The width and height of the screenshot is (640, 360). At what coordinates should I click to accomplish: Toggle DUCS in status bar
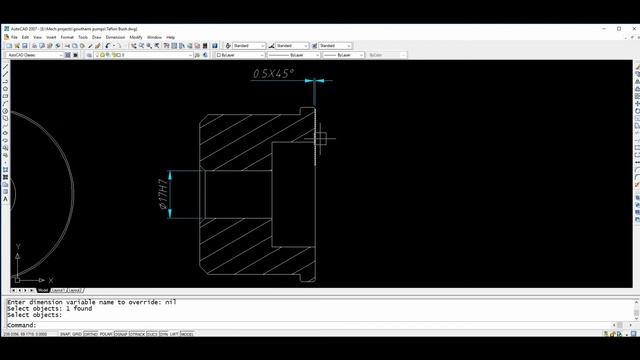(x=152, y=334)
